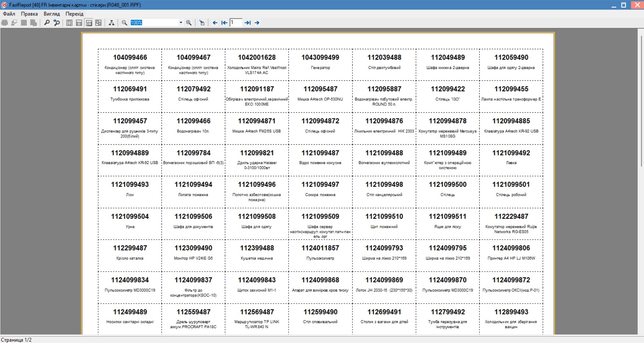Click Водонагрівач 10л. label
This screenshot has height=343, width=644.
click(x=193, y=131)
